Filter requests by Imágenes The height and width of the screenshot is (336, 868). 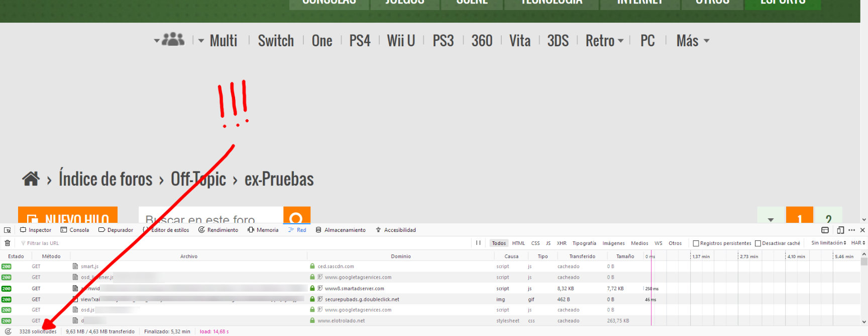tap(613, 243)
